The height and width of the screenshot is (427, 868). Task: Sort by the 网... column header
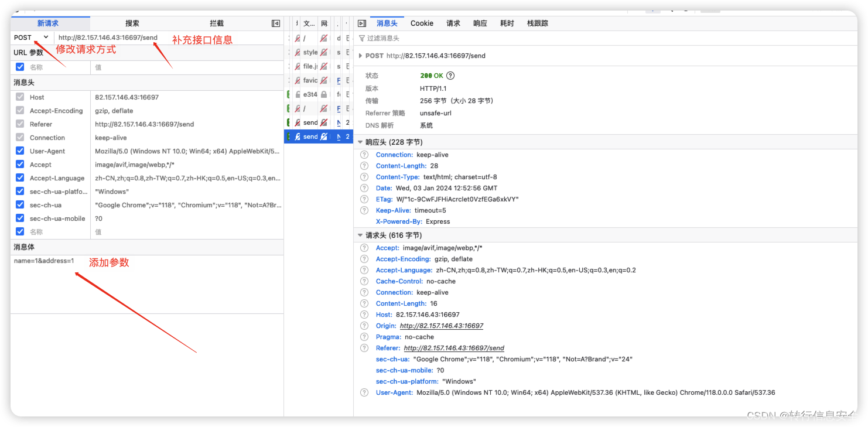[324, 23]
